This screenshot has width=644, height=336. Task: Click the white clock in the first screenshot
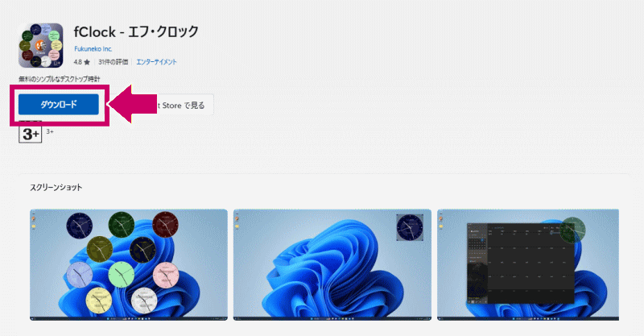point(144,301)
